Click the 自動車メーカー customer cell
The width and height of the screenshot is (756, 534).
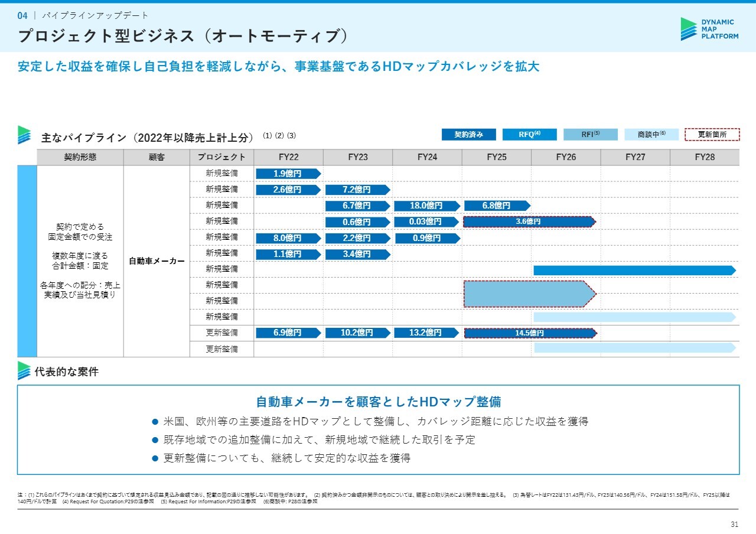(x=157, y=261)
